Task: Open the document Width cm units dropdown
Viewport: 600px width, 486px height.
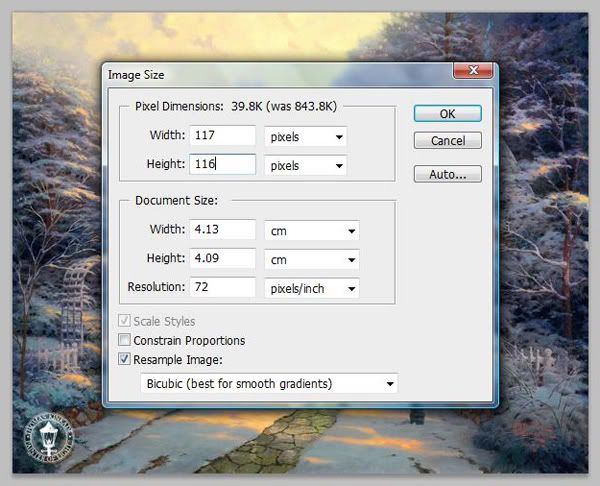Action: click(x=311, y=231)
